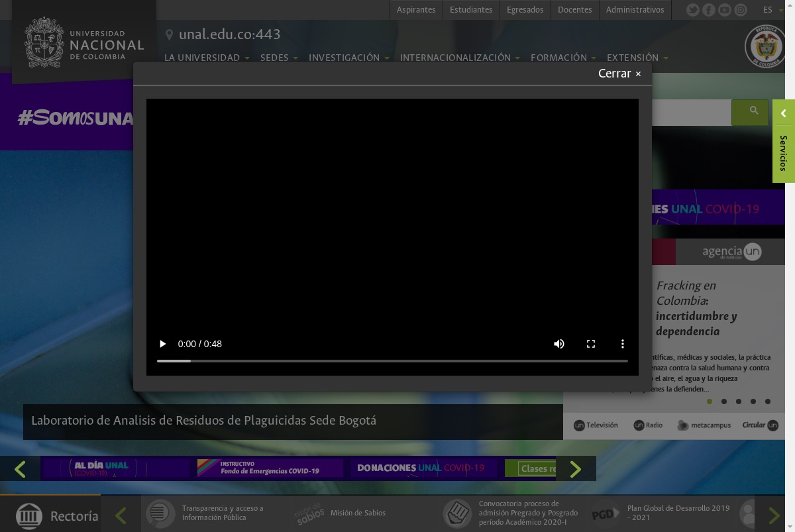The image size is (795, 532).
Task: Open the ES language dropdown
Action: 772,10
